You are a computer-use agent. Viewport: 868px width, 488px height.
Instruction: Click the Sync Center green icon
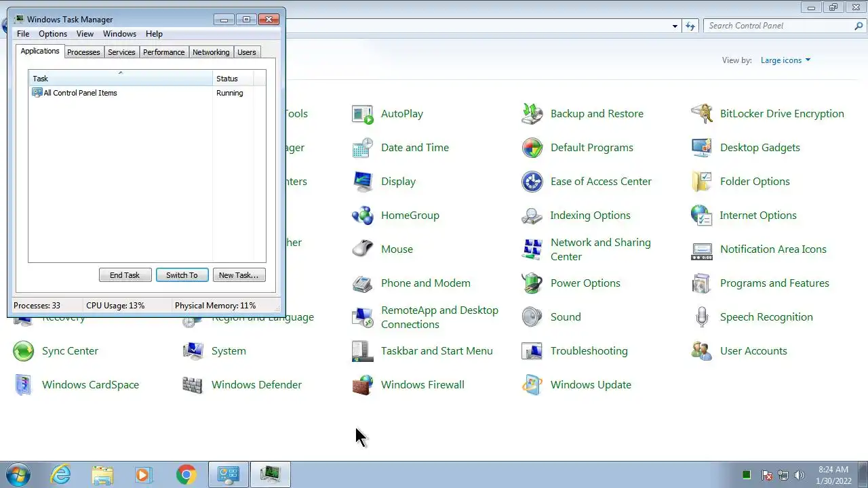[x=23, y=351]
